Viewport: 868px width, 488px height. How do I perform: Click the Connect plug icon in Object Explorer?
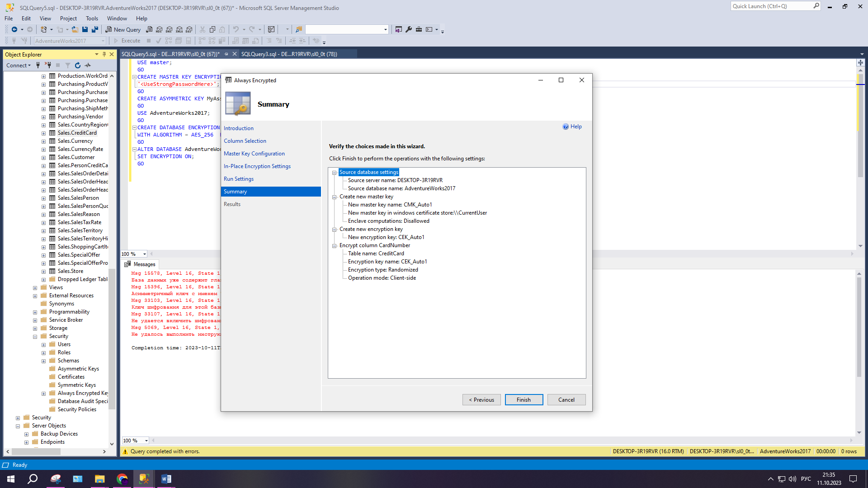click(x=38, y=65)
